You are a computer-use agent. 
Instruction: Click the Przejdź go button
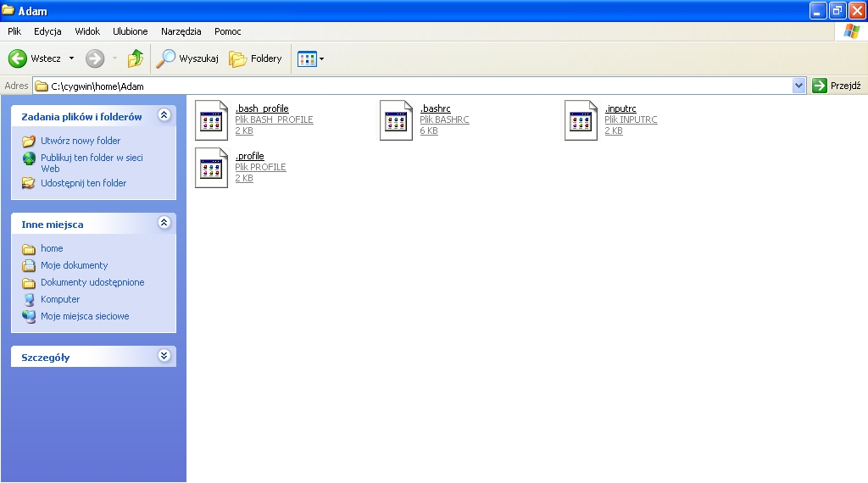[x=837, y=86]
